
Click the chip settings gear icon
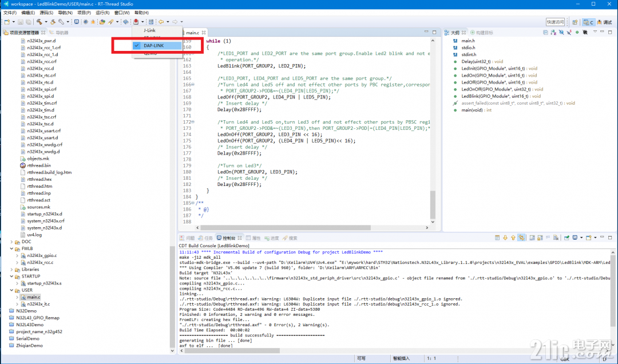point(85,22)
